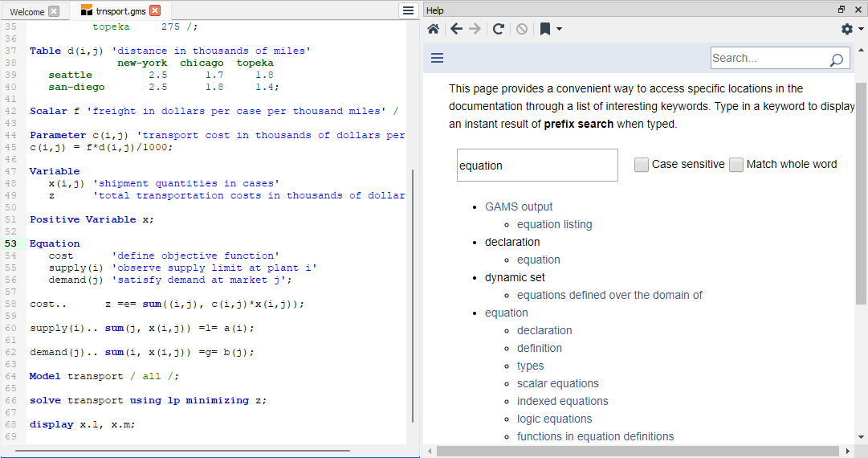Click the keyword field containing 'equation'
This screenshot has width=868, height=458.
(537, 166)
